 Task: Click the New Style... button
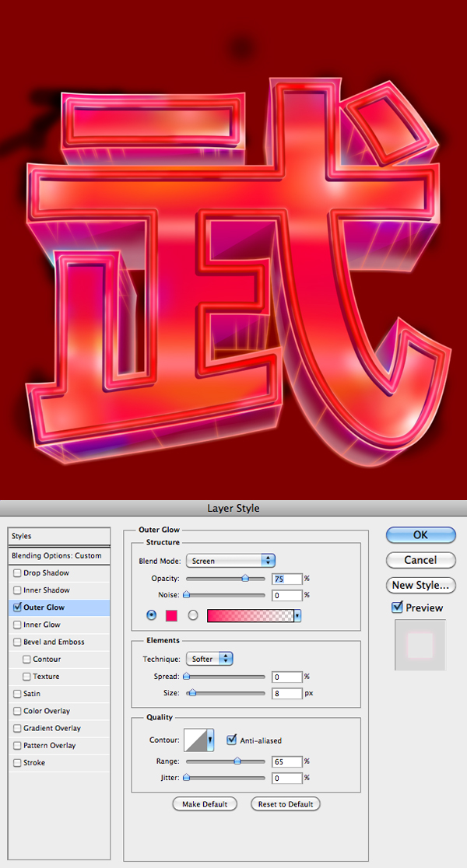tap(420, 585)
